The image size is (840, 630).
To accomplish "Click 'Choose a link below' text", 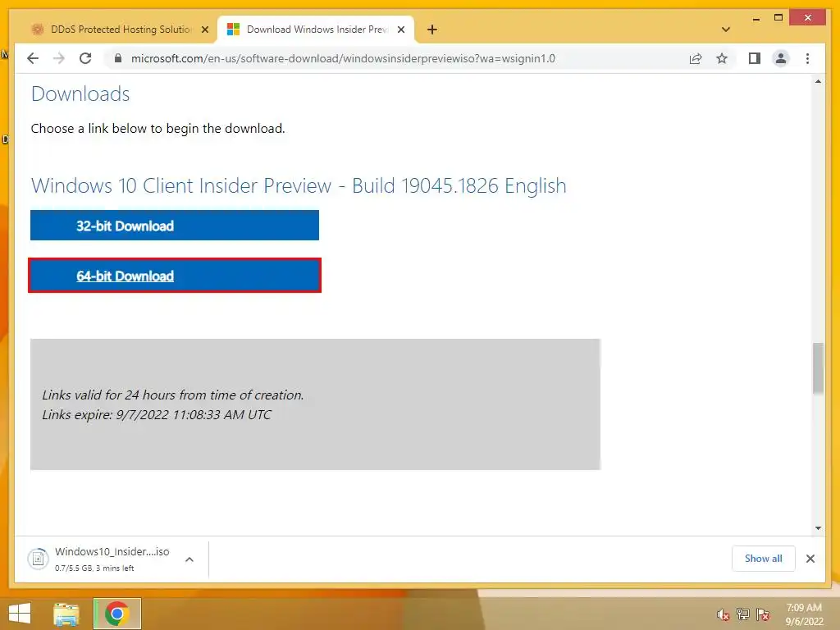I will (x=157, y=129).
